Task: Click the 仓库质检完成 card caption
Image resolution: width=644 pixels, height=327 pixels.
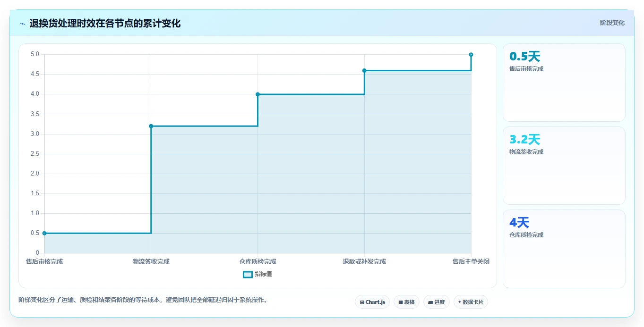Action: click(526, 235)
